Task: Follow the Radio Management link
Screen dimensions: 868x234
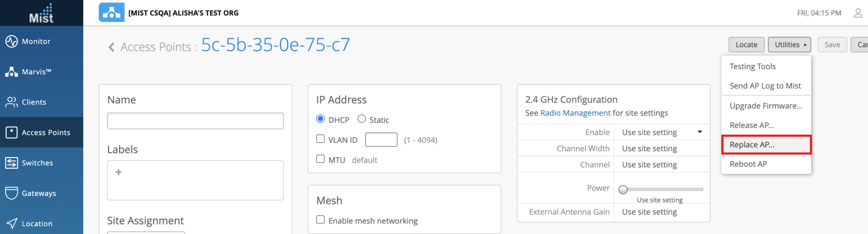Action: 575,113
